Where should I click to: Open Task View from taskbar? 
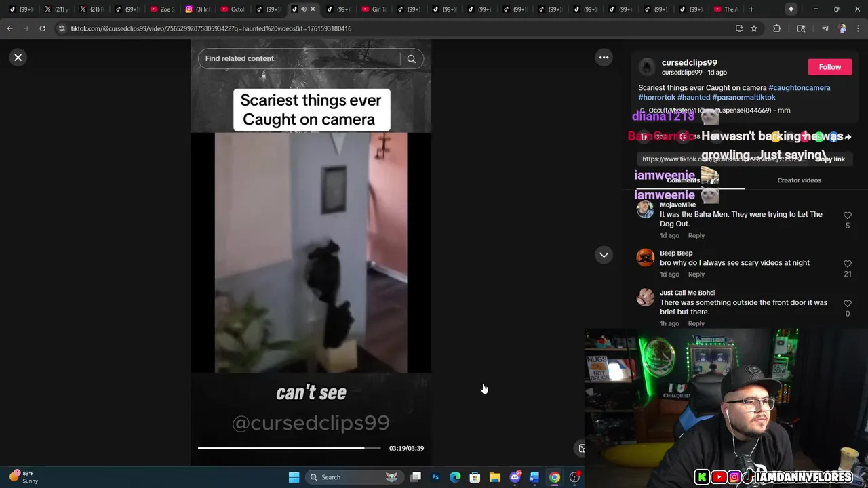click(416, 477)
